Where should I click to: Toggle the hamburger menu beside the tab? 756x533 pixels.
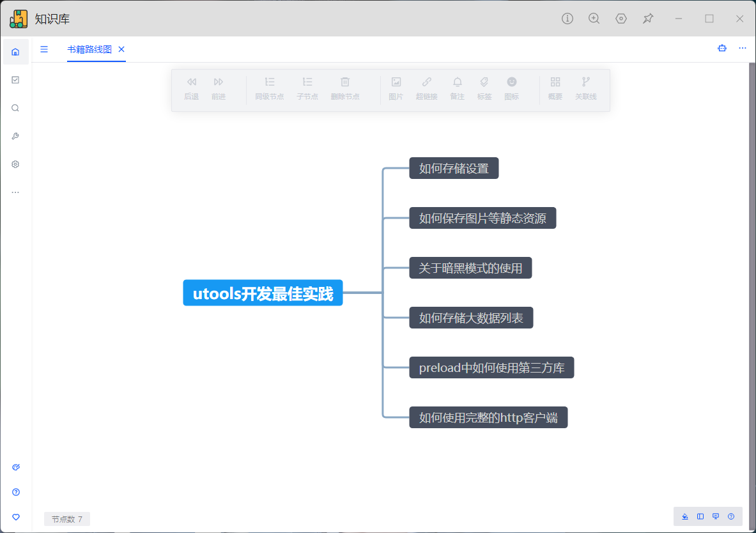point(44,49)
